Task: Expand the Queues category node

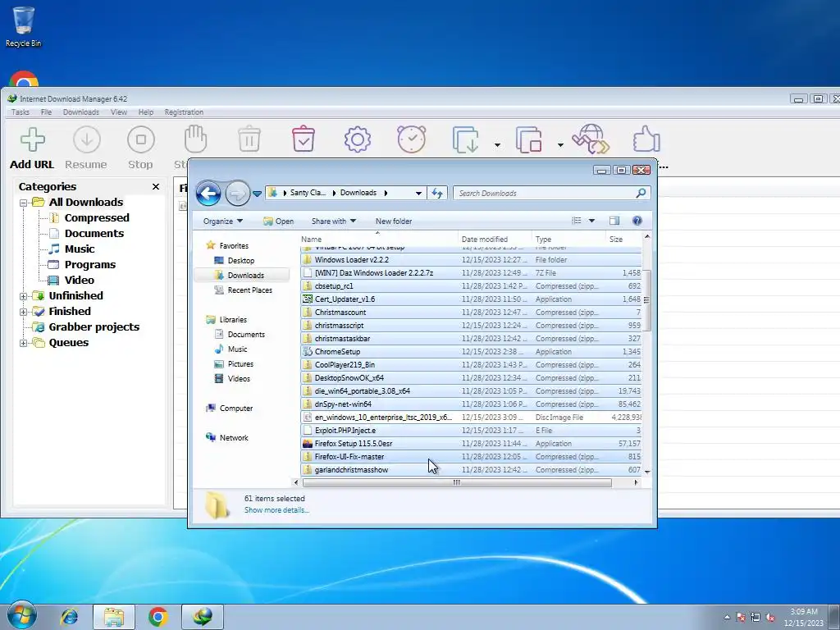Action: [24, 344]
